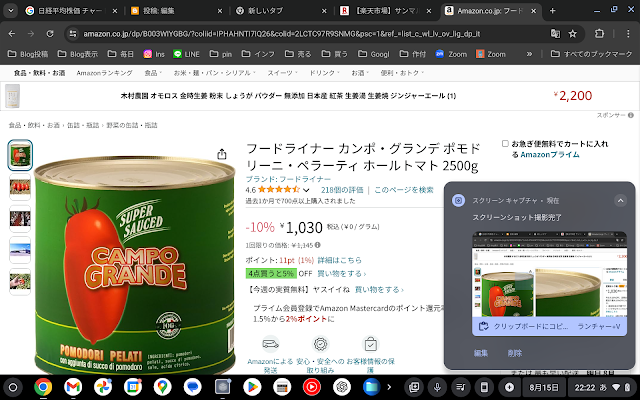Click the share icon above product image
The width and height of the screenshot is (640, 400).
tap(222, 154)
